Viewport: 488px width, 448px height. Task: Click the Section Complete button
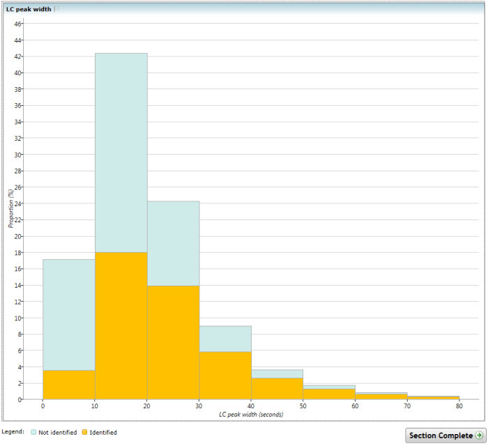(x=445, y=435)
